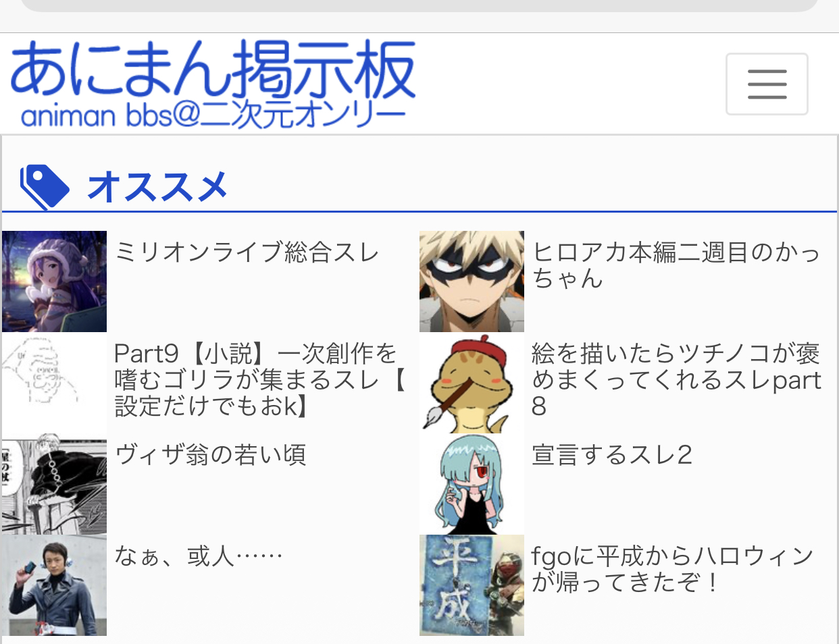Click the blue tag icon beside オススメ

coord(45,186)
